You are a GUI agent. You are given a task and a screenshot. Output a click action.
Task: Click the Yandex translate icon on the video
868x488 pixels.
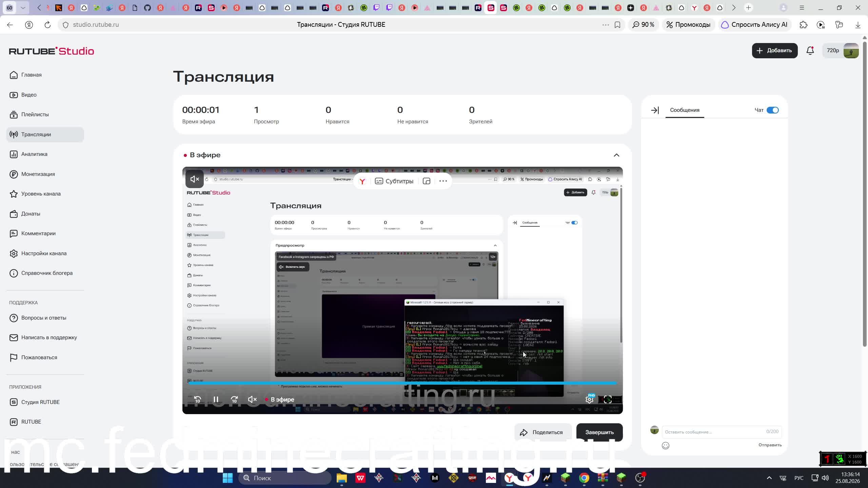(362, 181)
